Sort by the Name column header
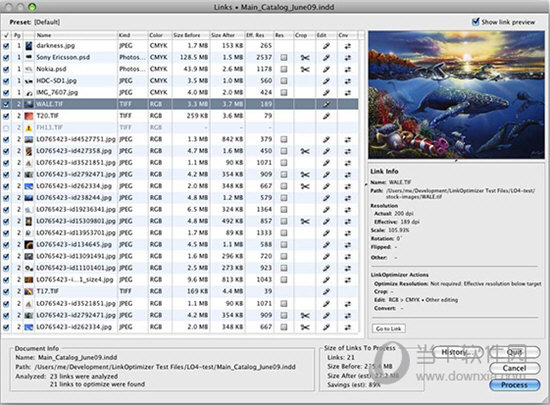The image size is (550, 405). click(76, 35)
